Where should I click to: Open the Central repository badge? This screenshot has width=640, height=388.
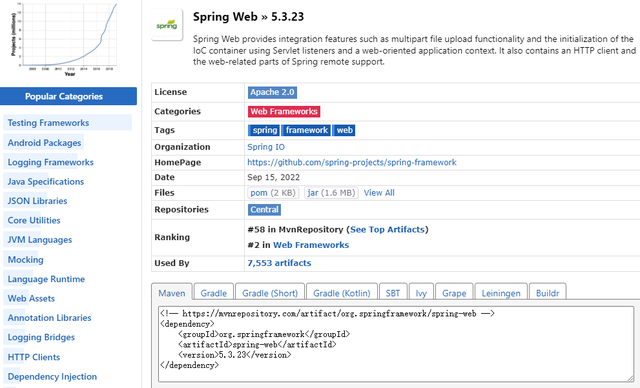(x=264, y=210)
